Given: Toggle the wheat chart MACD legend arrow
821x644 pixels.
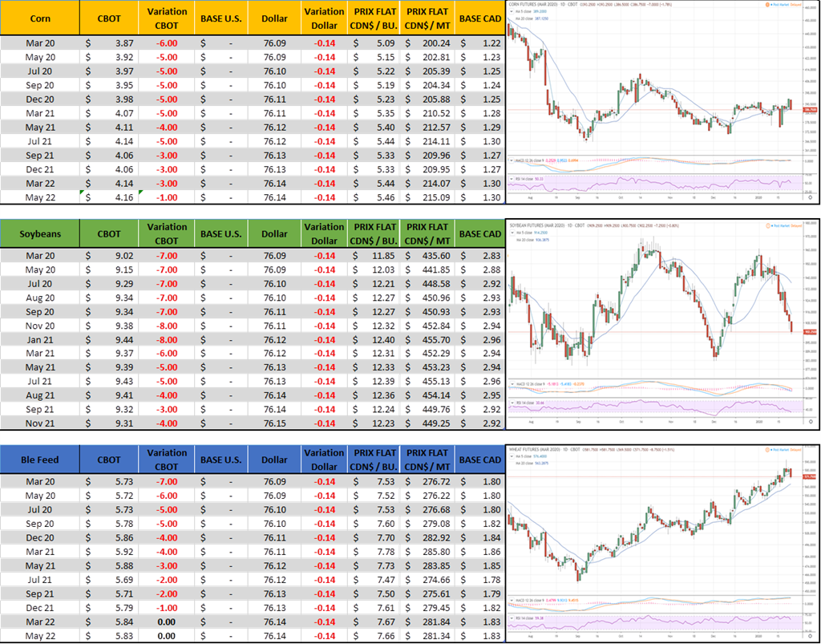Looking at the screenshot, I should pos(510,598).
